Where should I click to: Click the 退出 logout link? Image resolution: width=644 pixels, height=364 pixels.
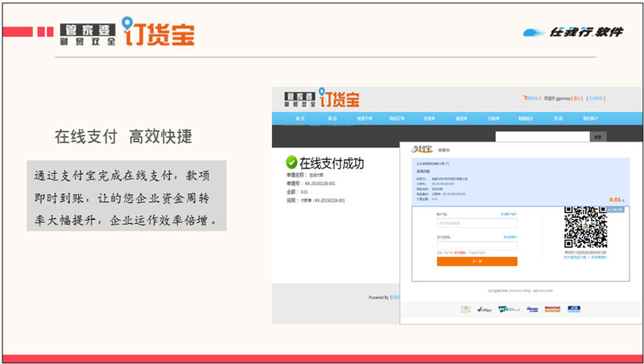point(576,98)
